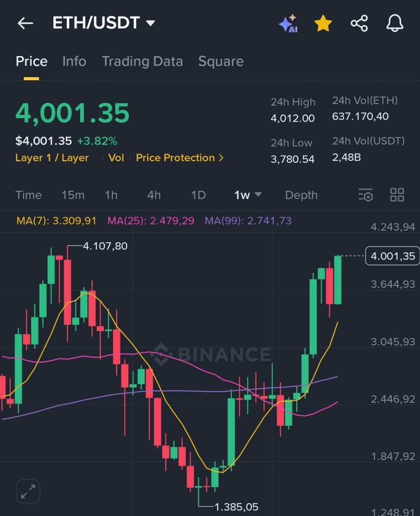Switch to the Price tab
Screen dimensions: 420x516
31,61
